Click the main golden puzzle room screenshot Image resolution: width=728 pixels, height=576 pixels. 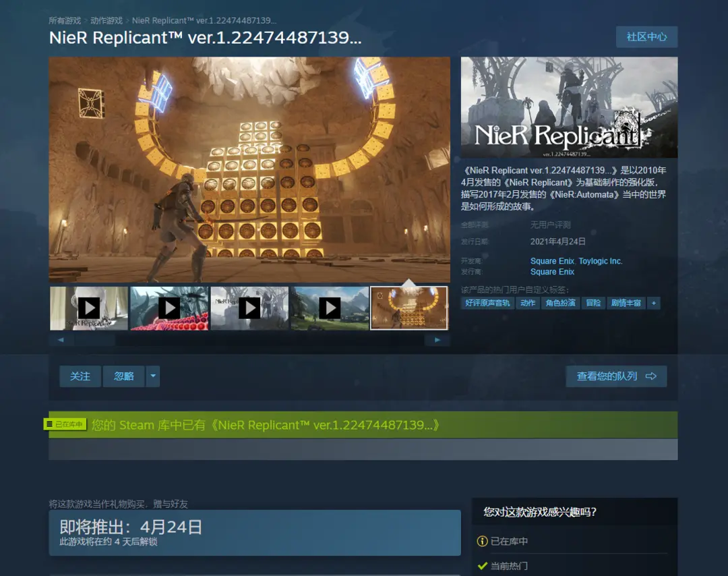[x=249, y=169]
